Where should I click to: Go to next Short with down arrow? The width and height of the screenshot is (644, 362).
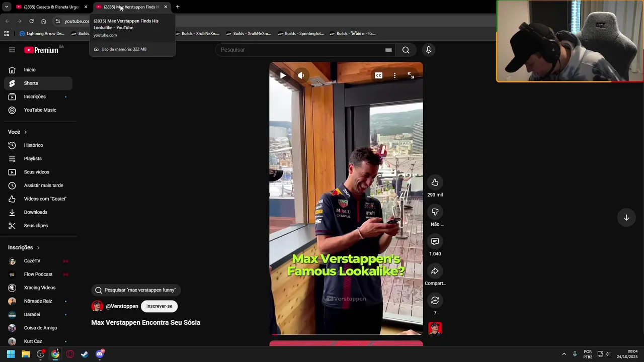click(x=626, y=218)
